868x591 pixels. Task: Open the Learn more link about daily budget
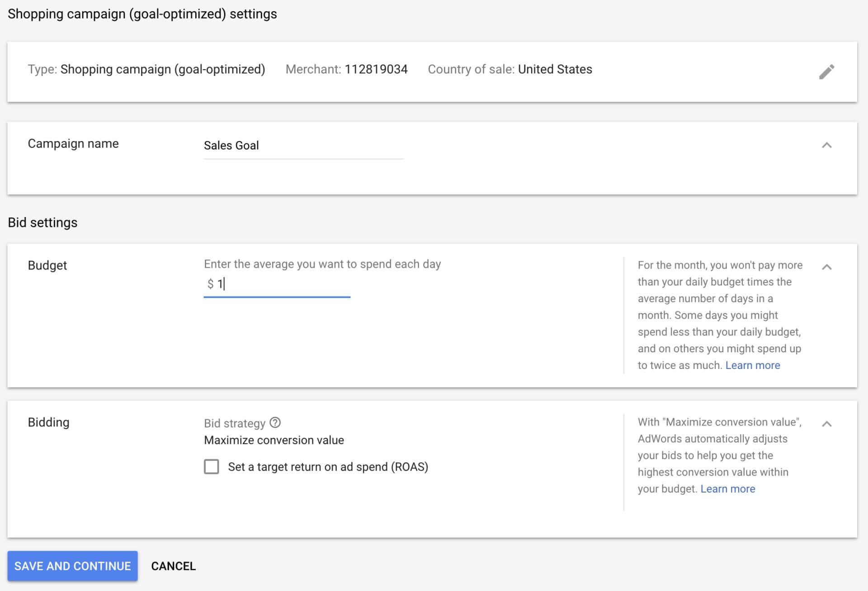pyautogui.click(x=753, y=365)
